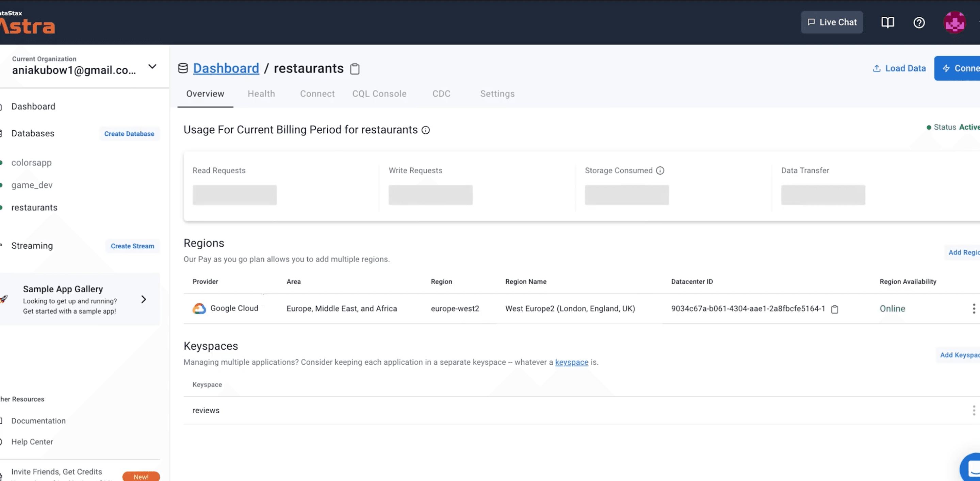Screen dimensions: 980x481
Task: Click info icon next to billing period heading
Action: pos(426,130)
